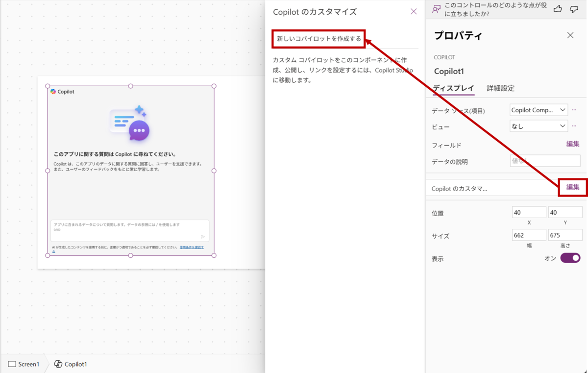Image resolution: width=588 pixels, height=373 pixels.
Task: Click 編集 link for Copilot のカスタマイズ
Action: [573, 187]
